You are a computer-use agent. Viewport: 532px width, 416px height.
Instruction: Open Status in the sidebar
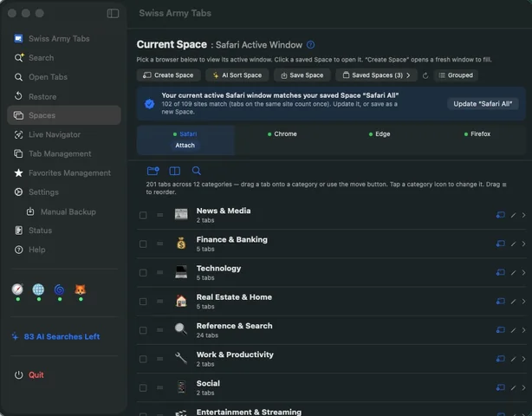(x=64, y=231)
